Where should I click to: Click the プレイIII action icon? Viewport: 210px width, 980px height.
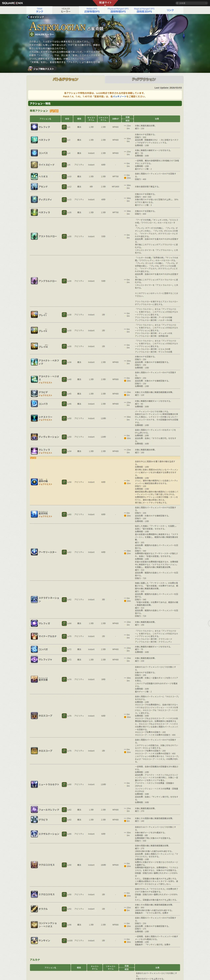click(34, 346)
